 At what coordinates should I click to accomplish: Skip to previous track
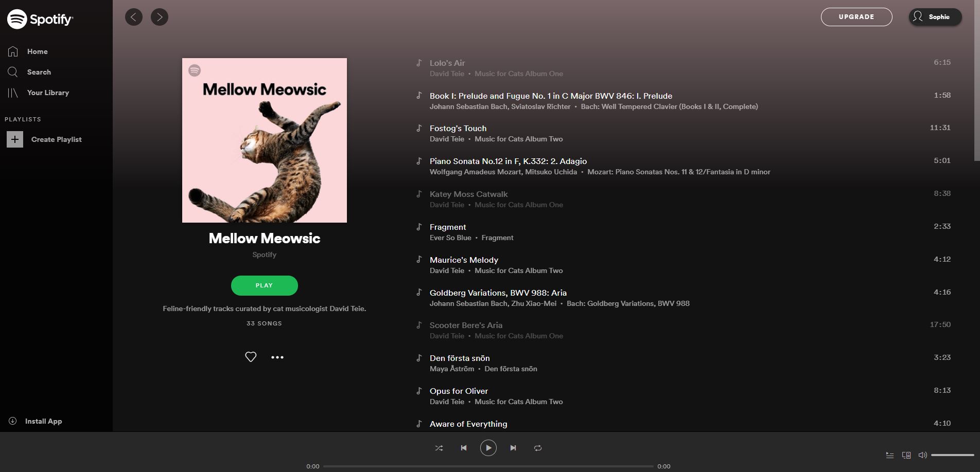[464, 448]
